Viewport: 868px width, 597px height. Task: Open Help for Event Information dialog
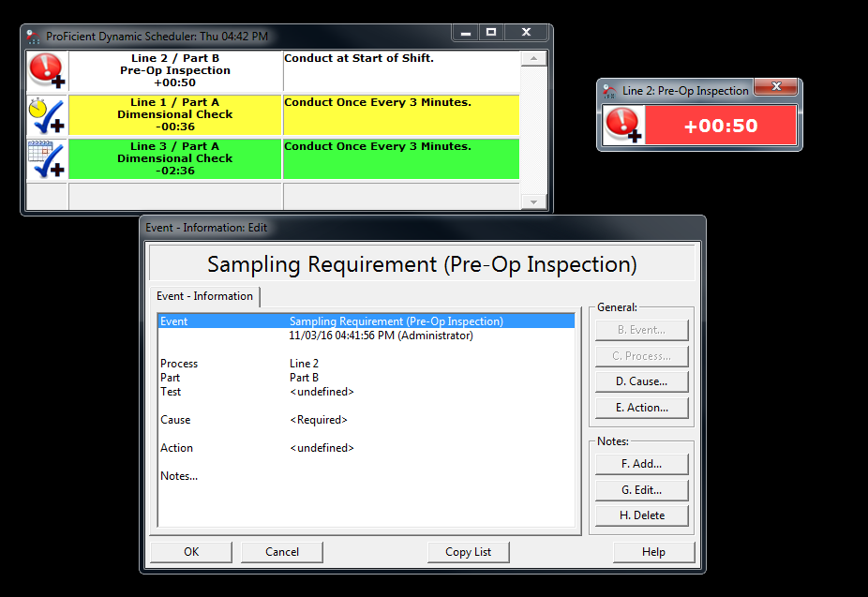pyautogui.click(x=653, y=552)
